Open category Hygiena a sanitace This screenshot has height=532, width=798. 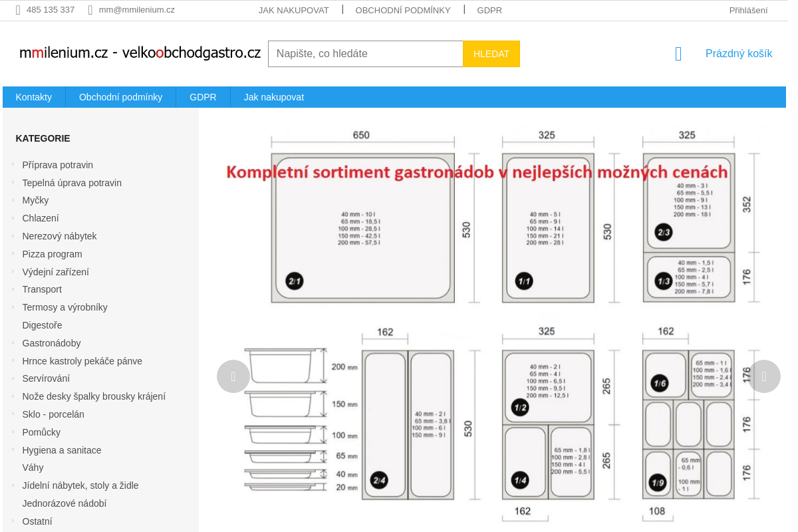(x=62, y=450)
